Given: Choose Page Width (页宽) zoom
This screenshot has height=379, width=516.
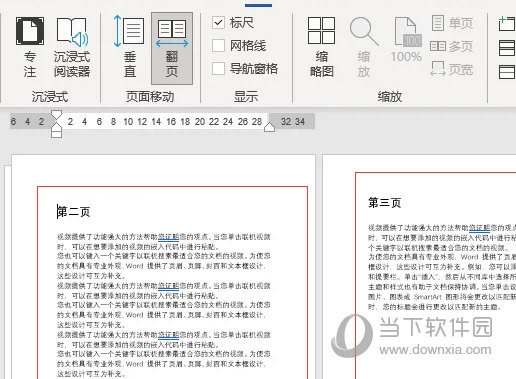Looking at the screenshot, I should point(452,69).
